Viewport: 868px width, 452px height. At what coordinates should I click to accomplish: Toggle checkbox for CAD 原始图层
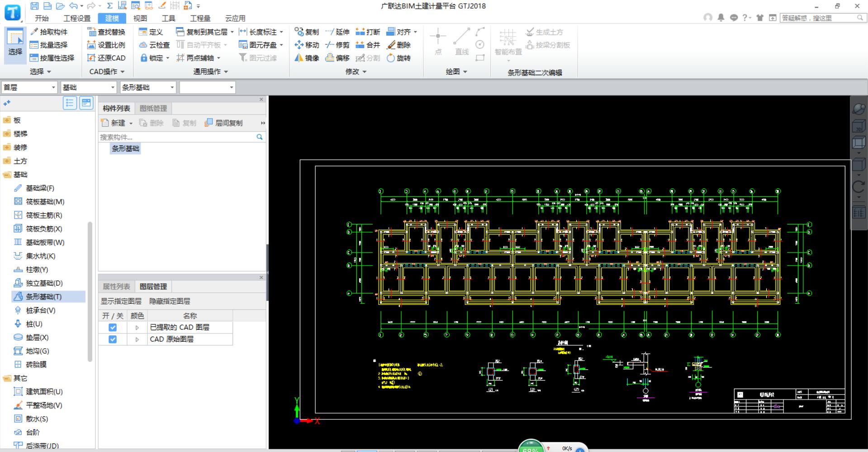point(113,339)
